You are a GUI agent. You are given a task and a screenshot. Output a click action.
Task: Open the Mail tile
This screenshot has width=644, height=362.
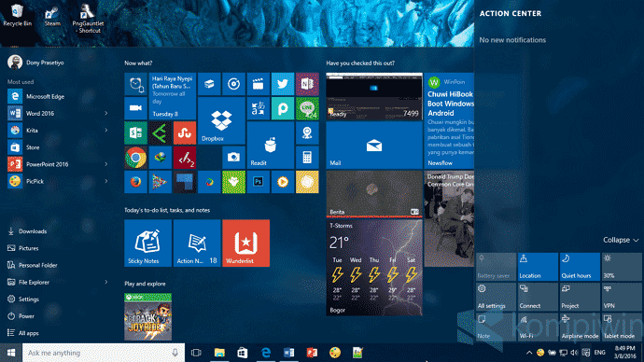[374, 146]
